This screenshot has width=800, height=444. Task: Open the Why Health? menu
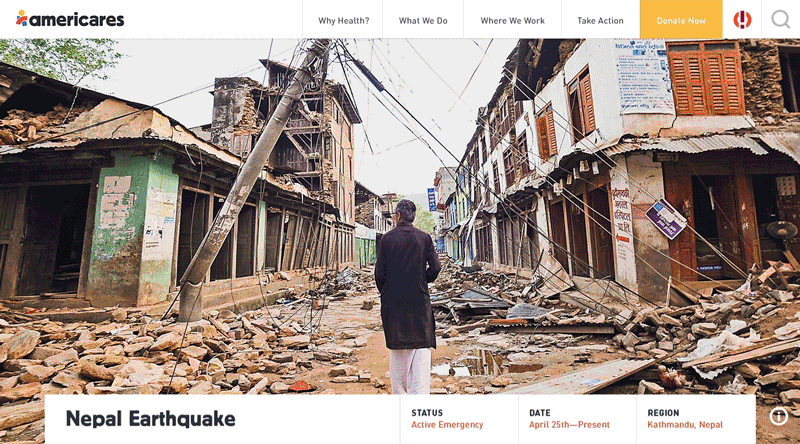[x=343, y=20]
